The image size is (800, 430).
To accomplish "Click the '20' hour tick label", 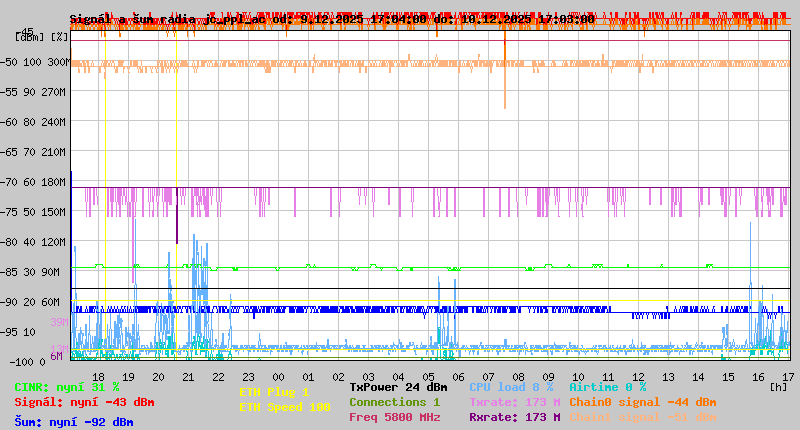I will pos(158,377).
